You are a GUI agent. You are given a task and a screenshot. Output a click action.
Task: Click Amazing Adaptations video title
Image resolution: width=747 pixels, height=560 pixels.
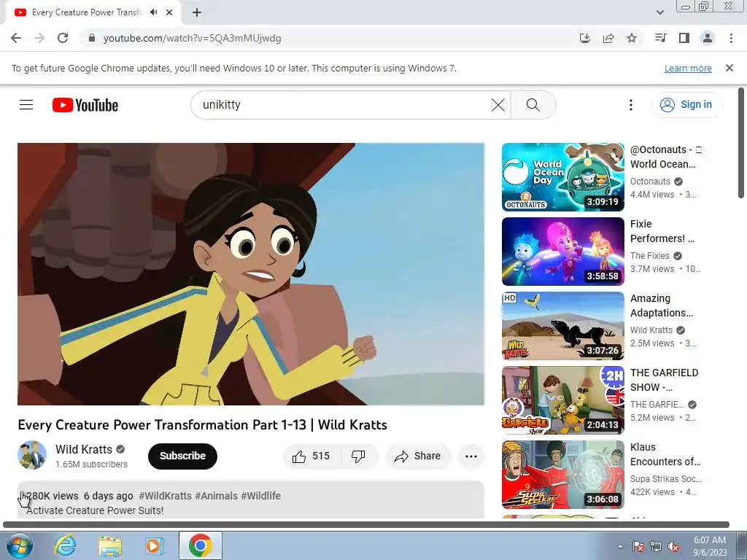pos(661,306)
